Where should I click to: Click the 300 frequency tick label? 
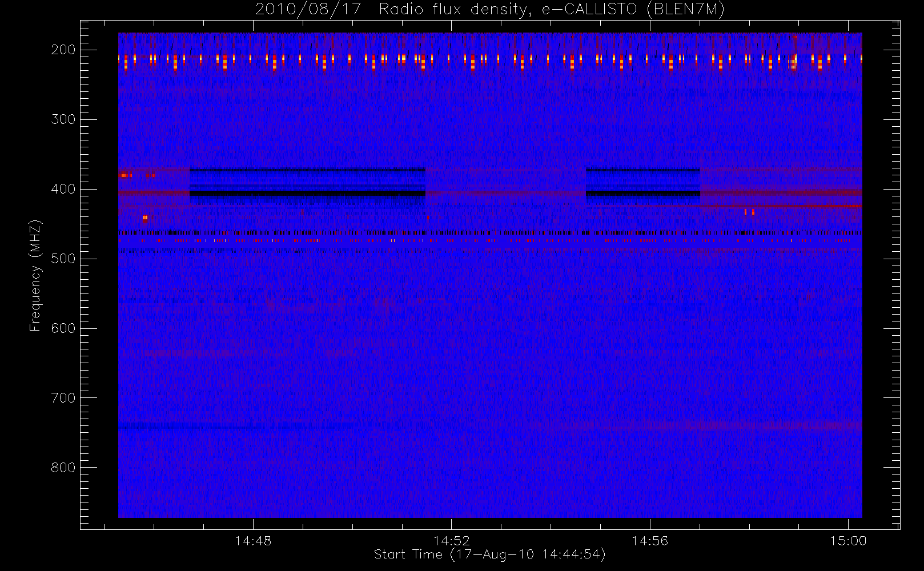(63, 119)
